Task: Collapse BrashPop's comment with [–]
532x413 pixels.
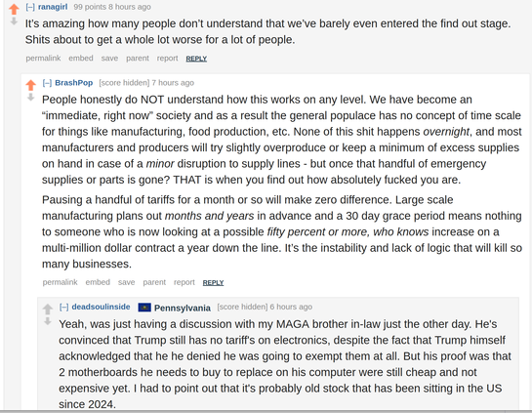Action: click(47, 83)
